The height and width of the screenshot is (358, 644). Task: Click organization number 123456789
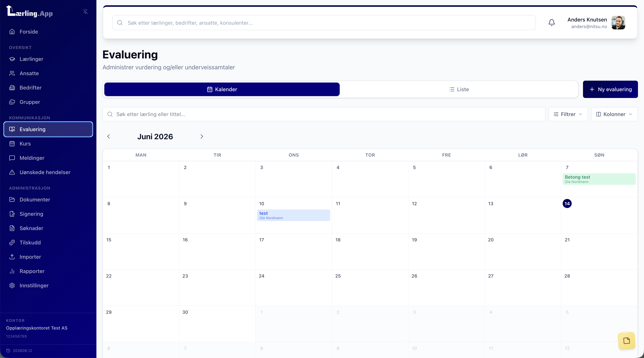[17, 337]
